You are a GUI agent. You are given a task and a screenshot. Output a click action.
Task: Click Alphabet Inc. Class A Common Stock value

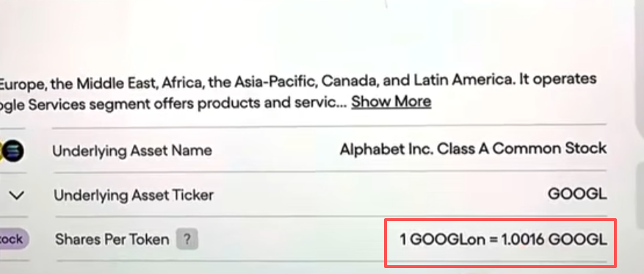(x=473, y=148)
